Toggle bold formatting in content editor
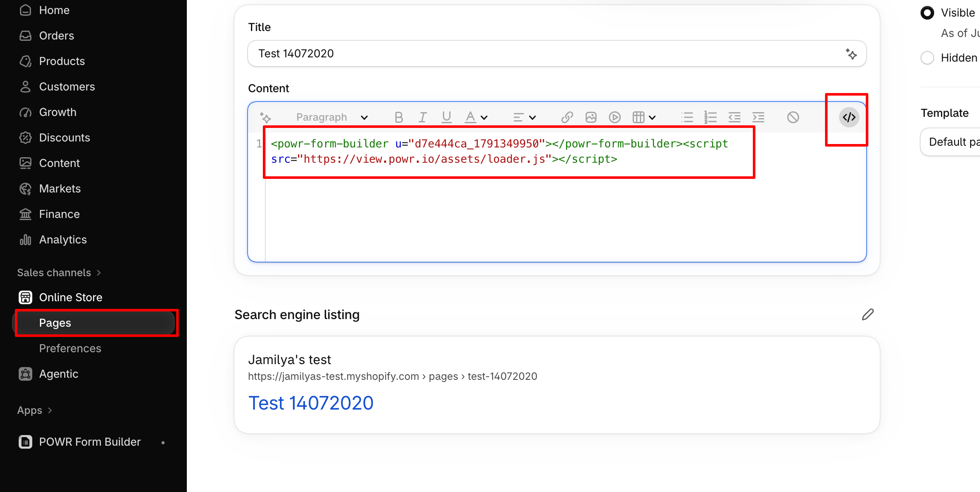Viewport: 980px width, 492px height. click(398, 117)
